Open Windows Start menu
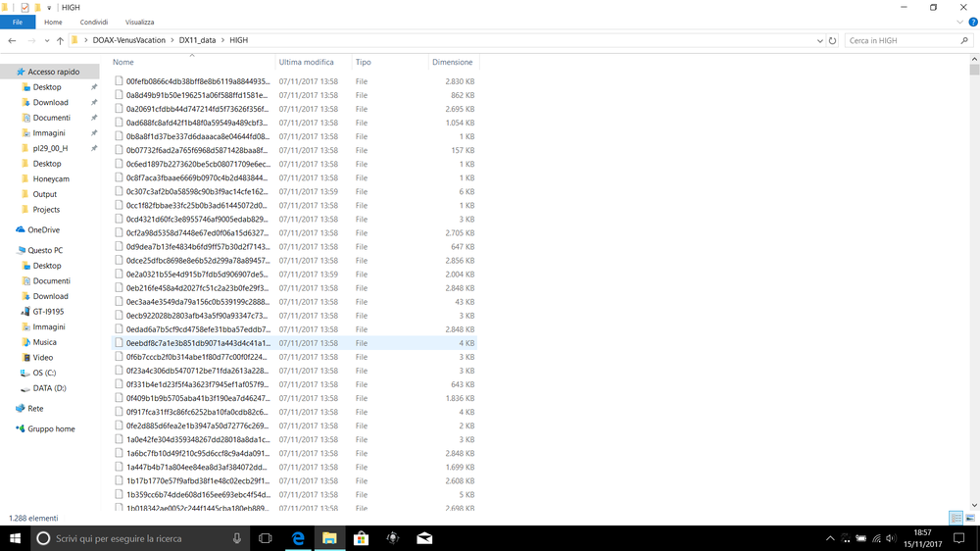The image size is (980, 551). coord(15,538)
